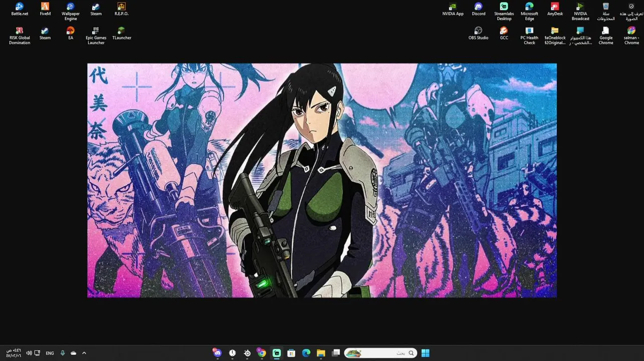Image resolution: width=644 pixels, height=361 pixels.
Task: Open Discord from the taskbar
Action: [x=217, y=353]
